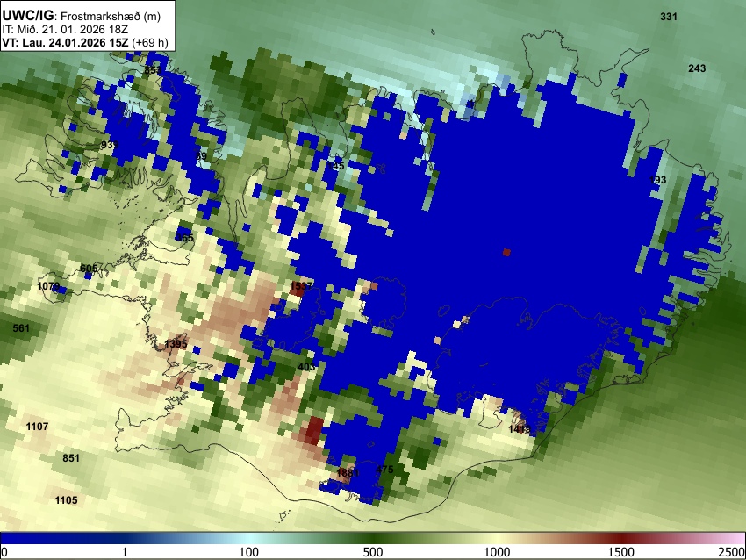Click the 403 value label
The image size is (746, 560).
point(306,367)
